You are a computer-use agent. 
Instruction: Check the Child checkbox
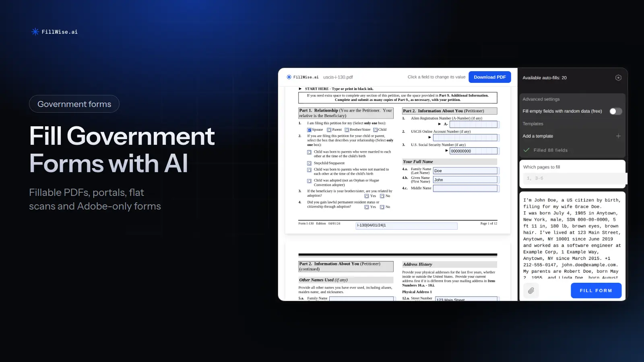375,130
